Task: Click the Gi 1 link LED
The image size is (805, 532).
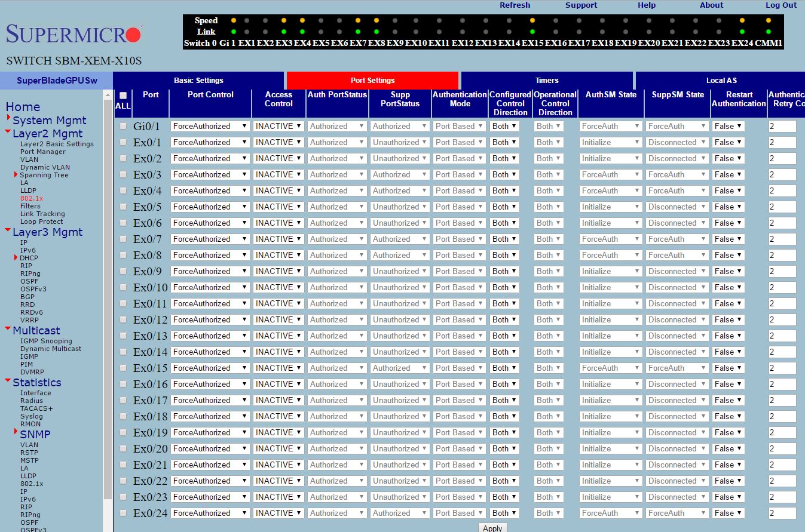Action: point(234,32)
